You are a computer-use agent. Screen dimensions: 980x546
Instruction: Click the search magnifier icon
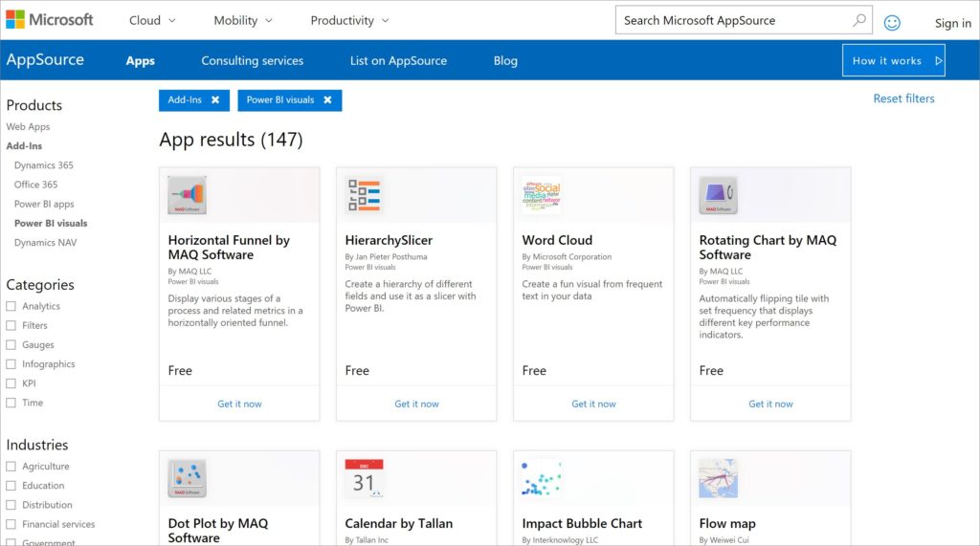pyautogui.click(x=859, y=20)
